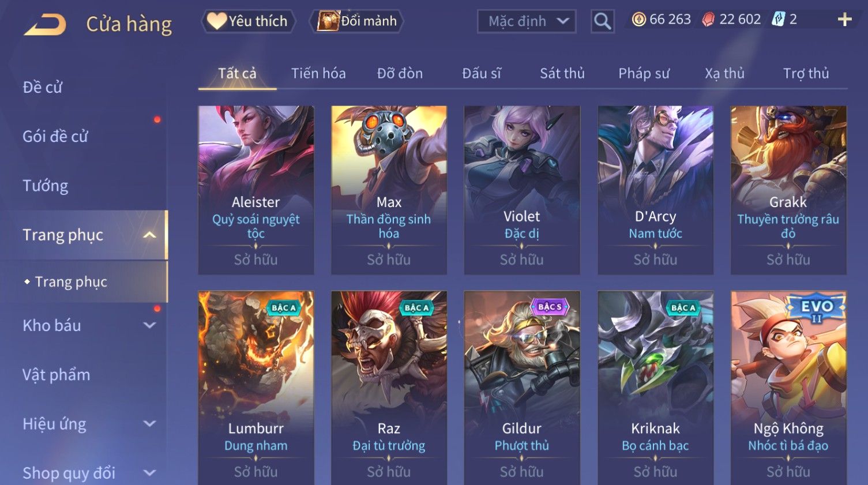The height and width of the screenshot is (485, 868).
Task: Open the search magnifier icon
Action: pos(602,21)
